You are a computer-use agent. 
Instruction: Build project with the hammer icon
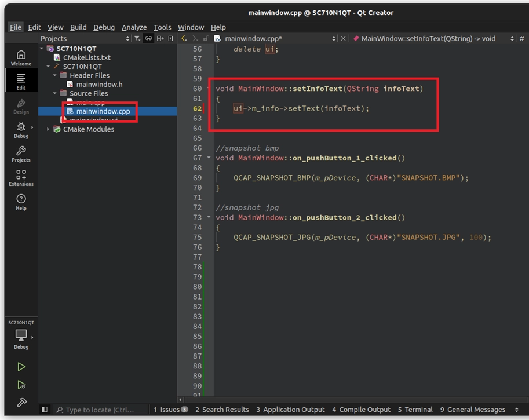(x=21, y=402)
